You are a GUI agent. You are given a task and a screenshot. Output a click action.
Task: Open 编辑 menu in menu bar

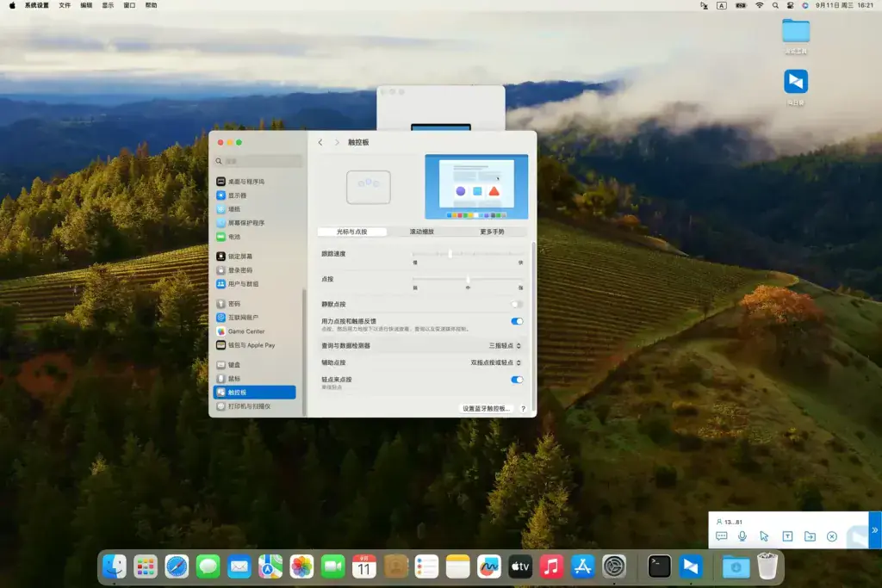click(x=86, y=5)
